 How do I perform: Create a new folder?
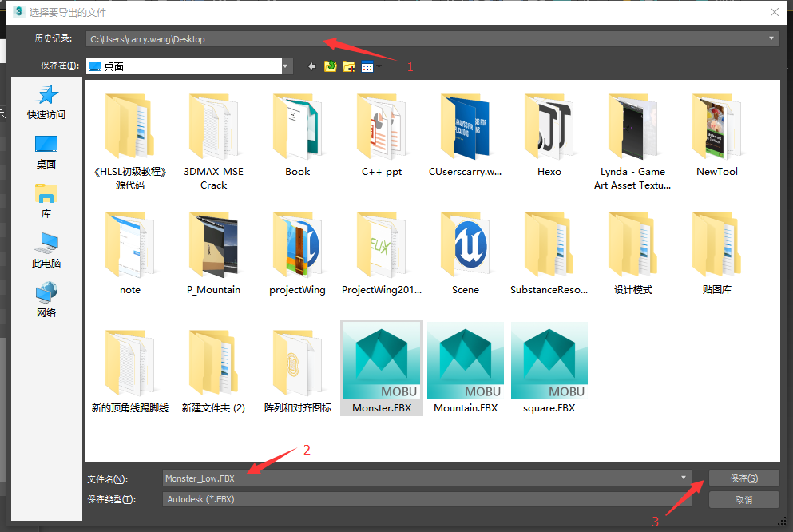[349, 67]
